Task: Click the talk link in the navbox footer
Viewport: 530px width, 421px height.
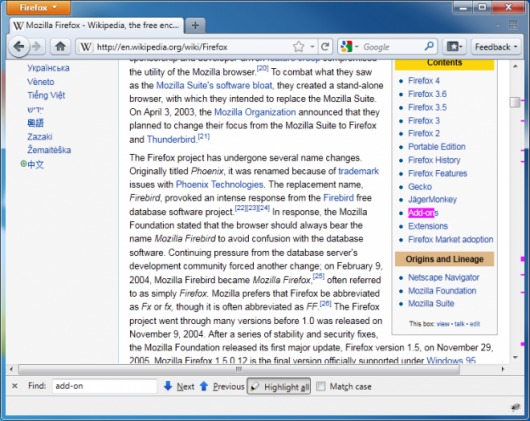Action: coord(459,324)
